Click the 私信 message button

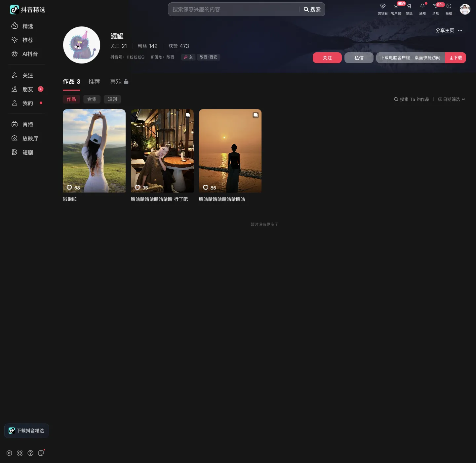point(359,58)
